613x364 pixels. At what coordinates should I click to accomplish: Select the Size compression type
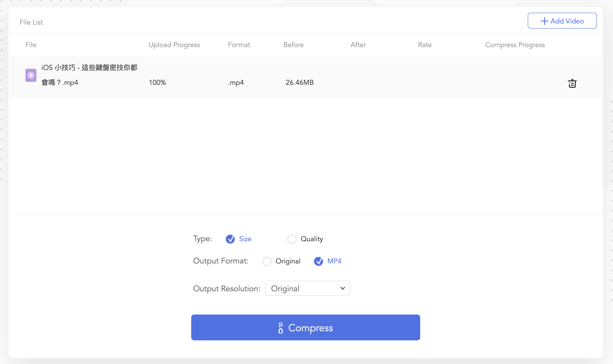point(230,239)
